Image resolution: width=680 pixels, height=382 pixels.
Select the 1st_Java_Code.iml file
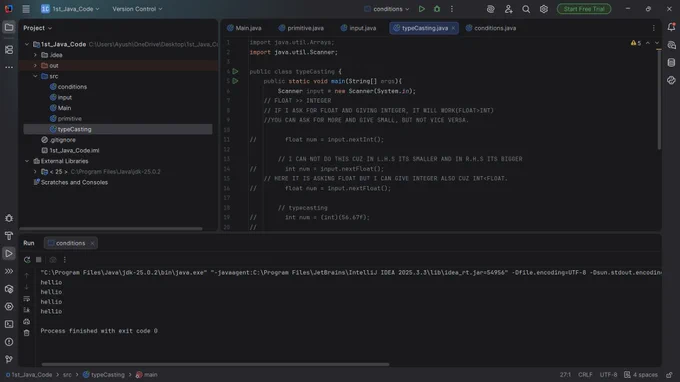click(x=70, y=150)
